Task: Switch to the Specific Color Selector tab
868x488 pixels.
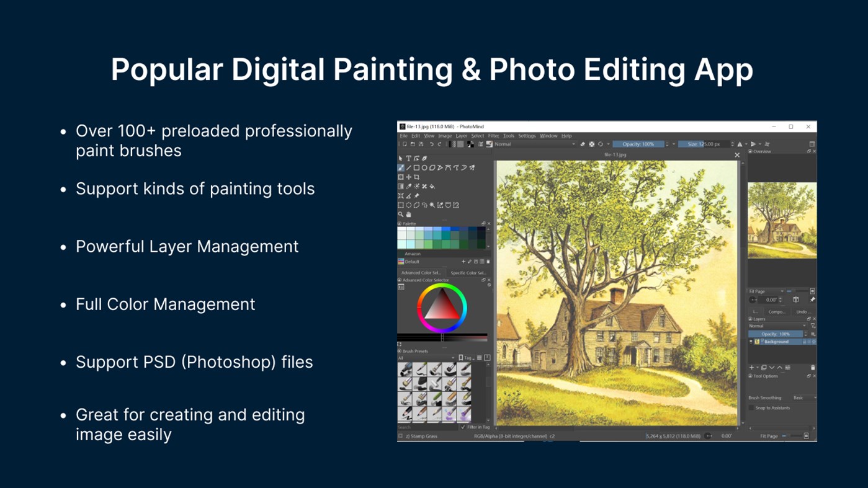Action: [468, 272]
